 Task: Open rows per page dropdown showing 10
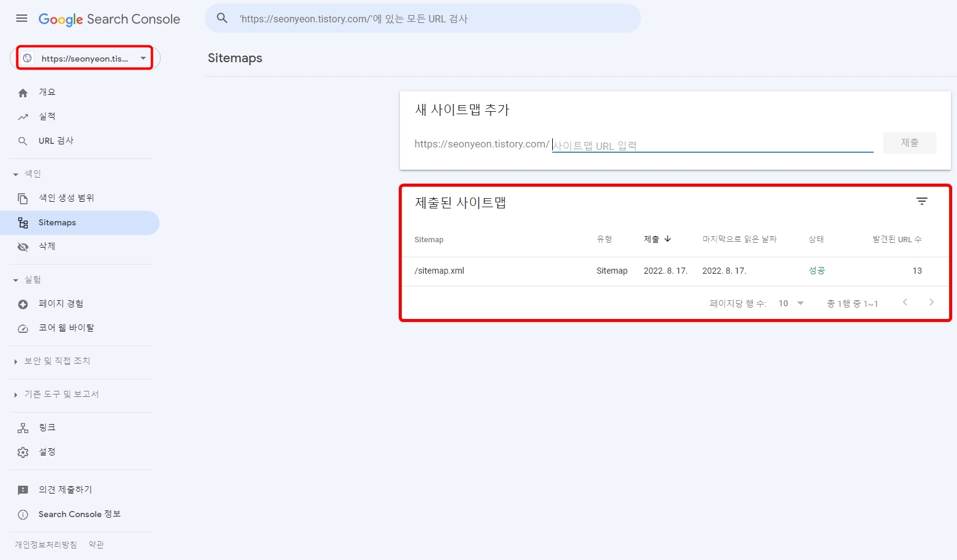pyautogui.click(x=791, y=303)
